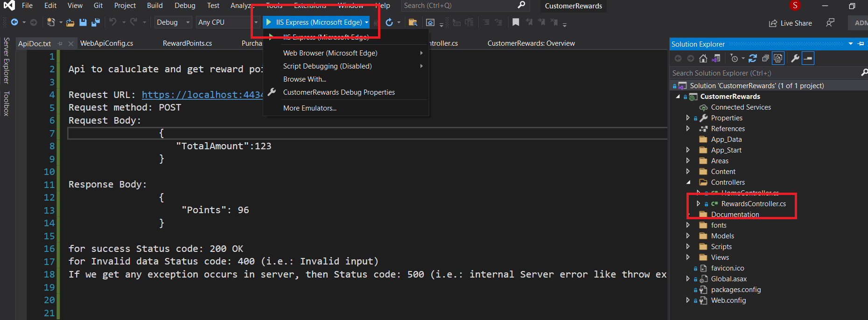868x320 pixels.
Task: Switch to WebApiConfig.cs tab
Action: (106, 43)
